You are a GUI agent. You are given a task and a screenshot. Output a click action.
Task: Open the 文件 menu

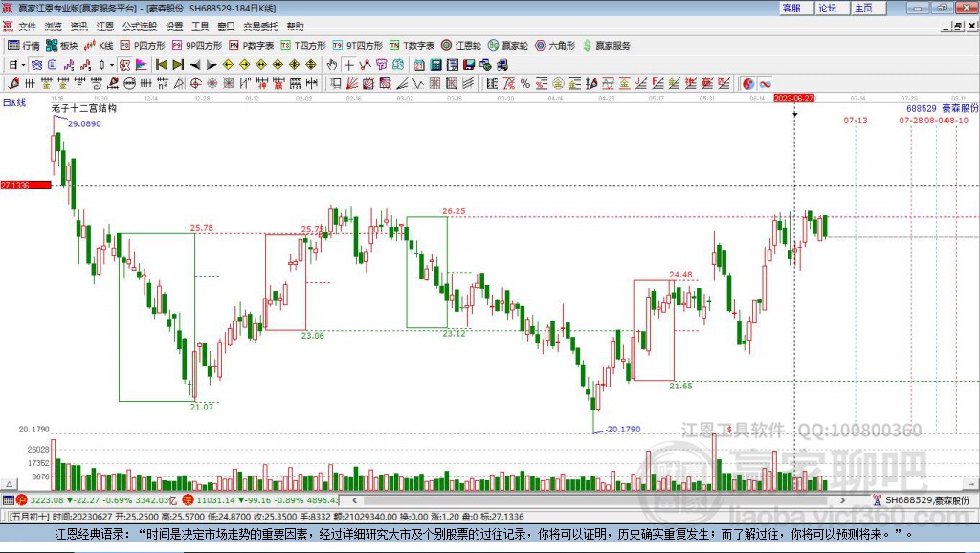27,26
